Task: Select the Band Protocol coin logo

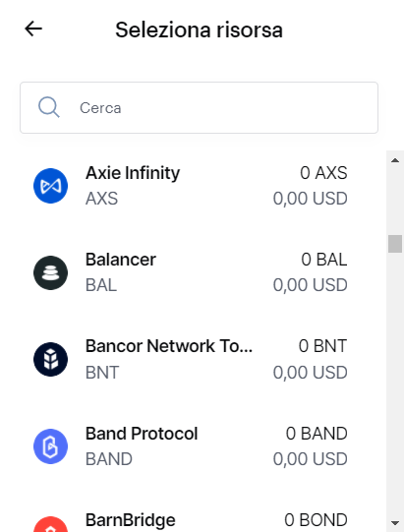Action: (50, 446)
